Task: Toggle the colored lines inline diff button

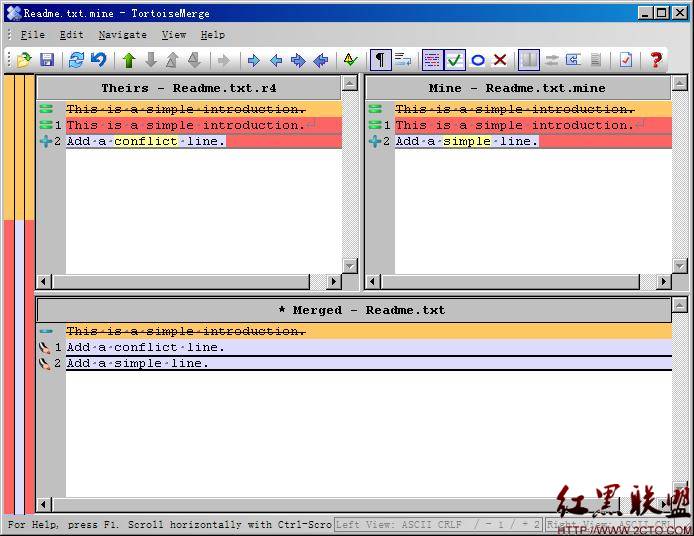Action: click(432, 60)
